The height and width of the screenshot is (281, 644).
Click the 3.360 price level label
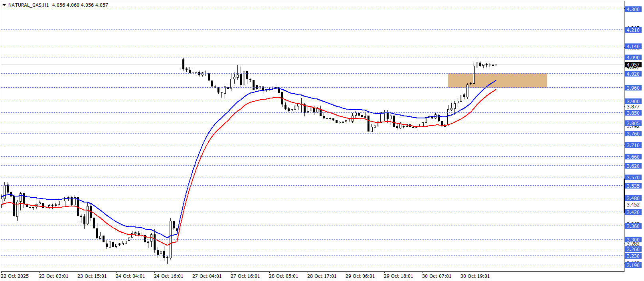point(633,226)
